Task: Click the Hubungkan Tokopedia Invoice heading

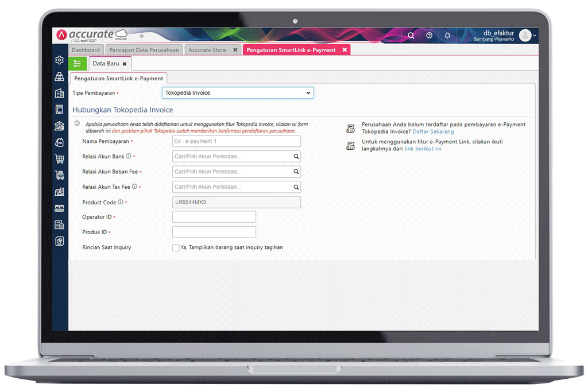Action: (123, 110)
